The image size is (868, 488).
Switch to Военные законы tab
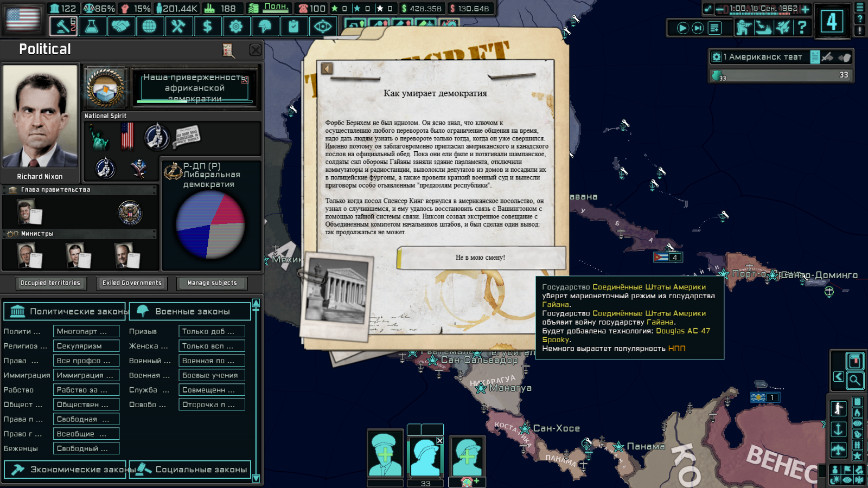pyautogui.click(x=190, y=311)
